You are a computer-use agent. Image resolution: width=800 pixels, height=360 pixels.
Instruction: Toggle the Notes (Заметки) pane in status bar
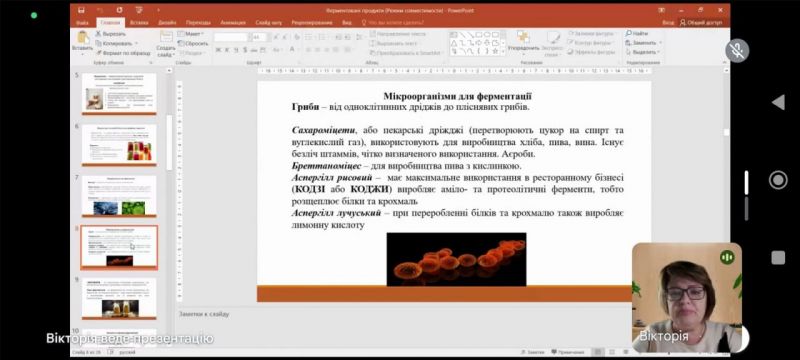(x=532, y=352)
